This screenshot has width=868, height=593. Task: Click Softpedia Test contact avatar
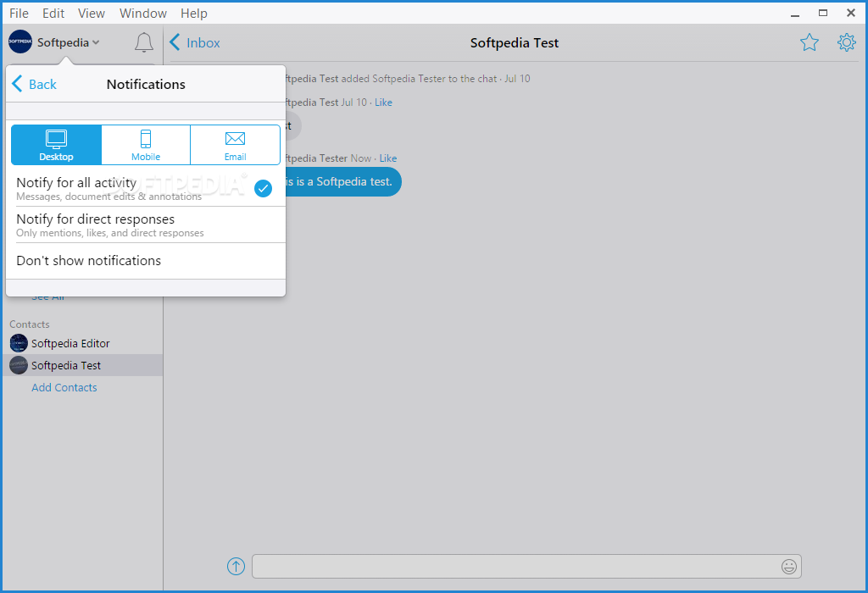click(x=19, y=365)
